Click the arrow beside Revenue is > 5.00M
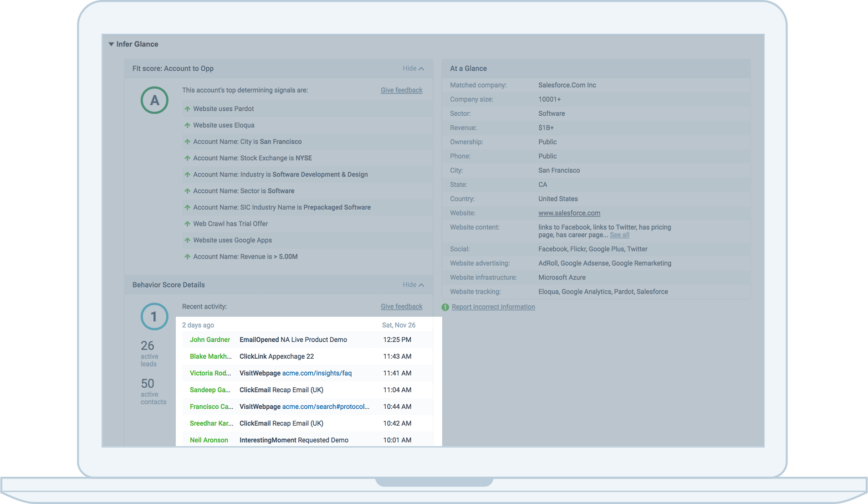868x504 pixels. (187, 257)
